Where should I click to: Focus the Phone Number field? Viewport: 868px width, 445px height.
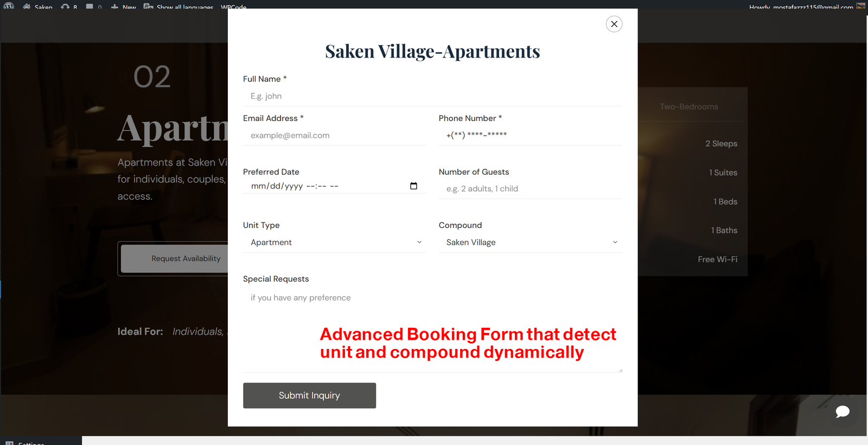pyautogui.click(x=530, y=135)
